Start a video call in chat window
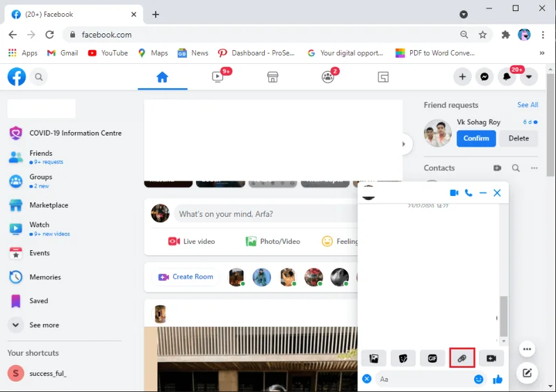The height and width of the screenshot is (392, 556). (455, 193)
